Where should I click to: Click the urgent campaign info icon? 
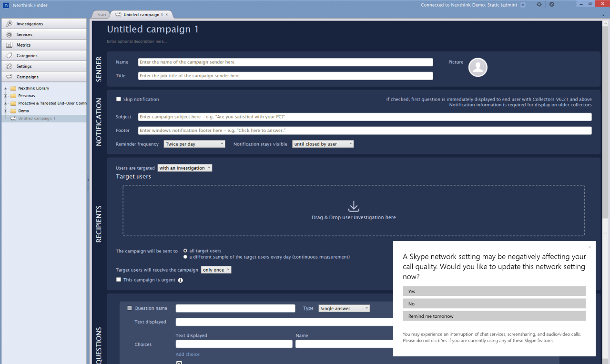click(180, 280)
